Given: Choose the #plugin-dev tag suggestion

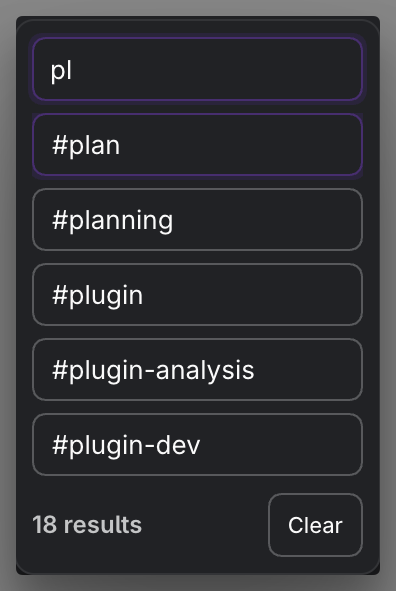Looking at the screenshot, I should (197, 445).
